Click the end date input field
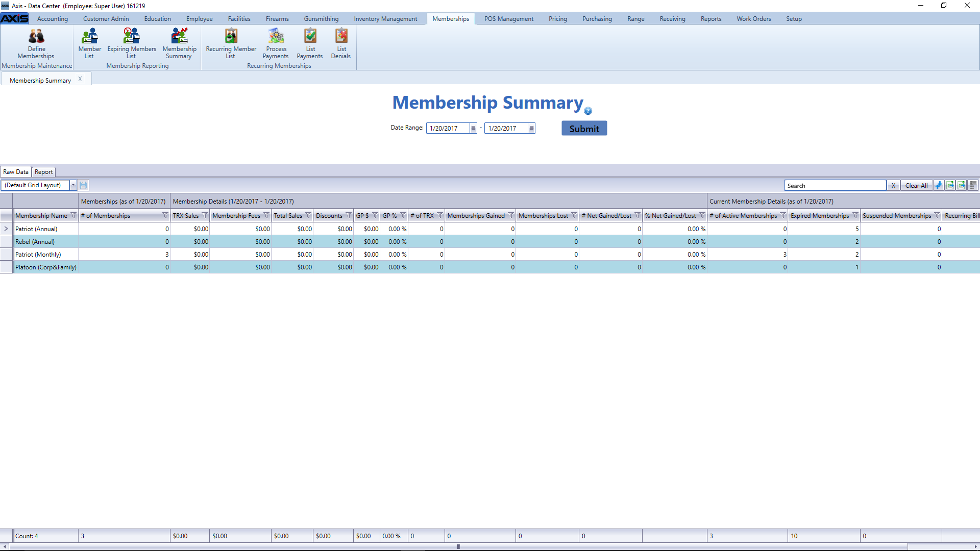The height and width of the screenshot is (551, 980). coord(506,128)
